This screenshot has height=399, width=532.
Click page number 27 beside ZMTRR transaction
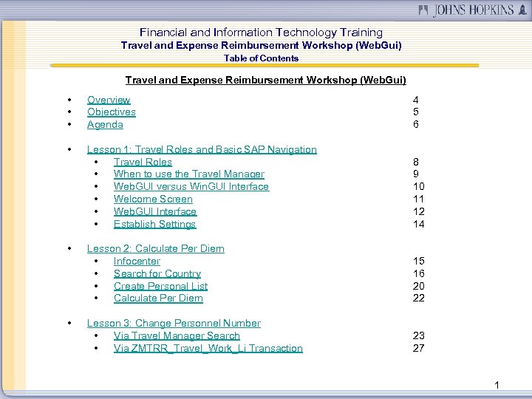coord(419,349)
